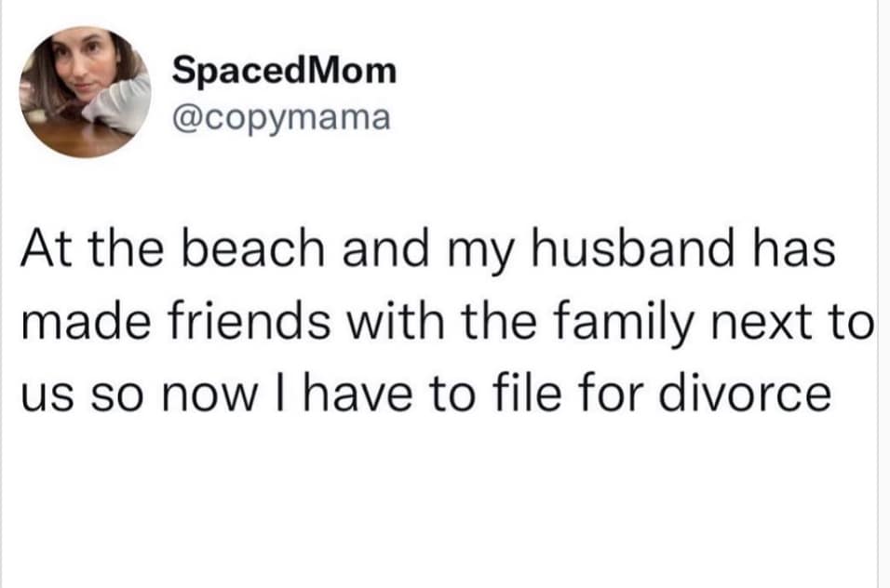Click the SpacedMom display name

(x=284, y=71)
